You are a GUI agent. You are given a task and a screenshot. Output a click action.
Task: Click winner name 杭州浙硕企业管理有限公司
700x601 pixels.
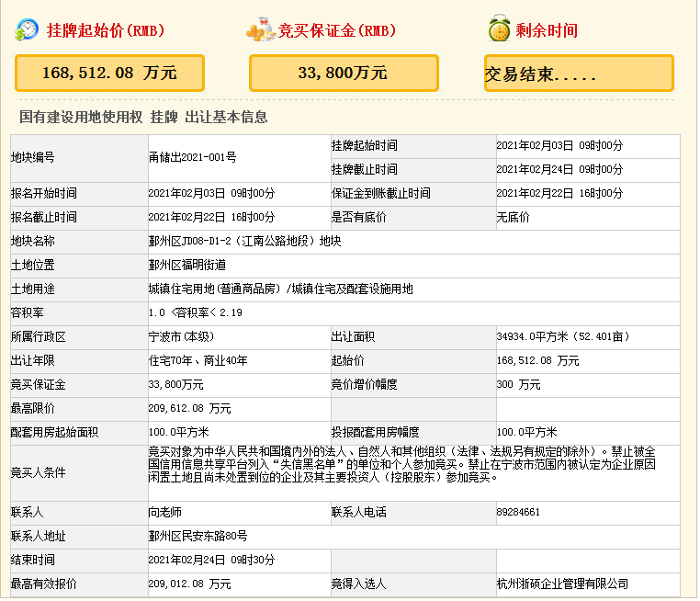pos(562,584)
